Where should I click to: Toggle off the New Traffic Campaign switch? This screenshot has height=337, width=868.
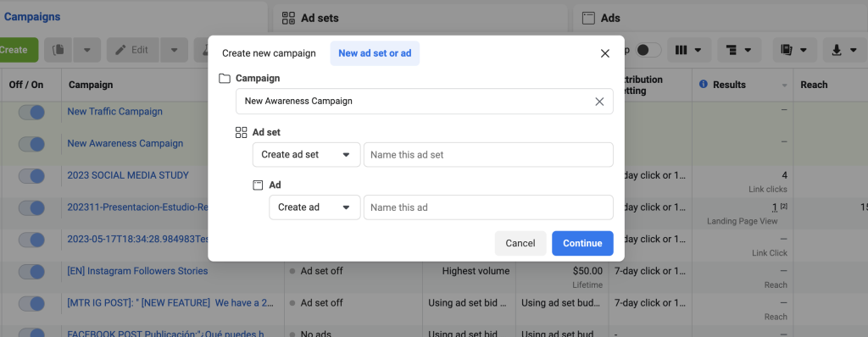click(31, 113)
